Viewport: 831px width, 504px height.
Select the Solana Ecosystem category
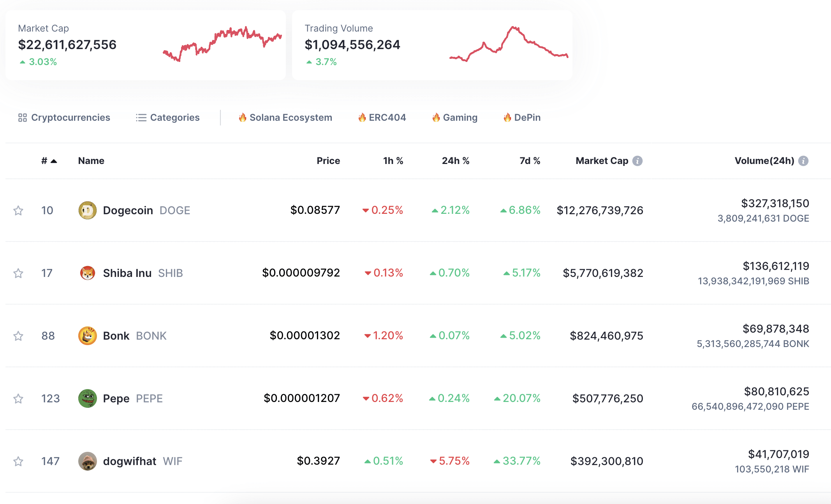tap(285, 118)
